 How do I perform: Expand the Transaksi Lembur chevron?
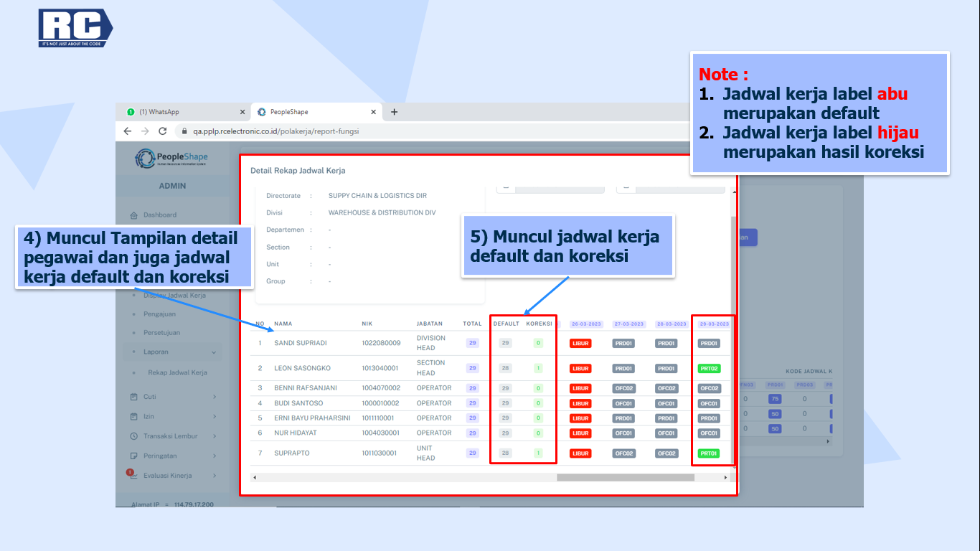coord(215,436)
